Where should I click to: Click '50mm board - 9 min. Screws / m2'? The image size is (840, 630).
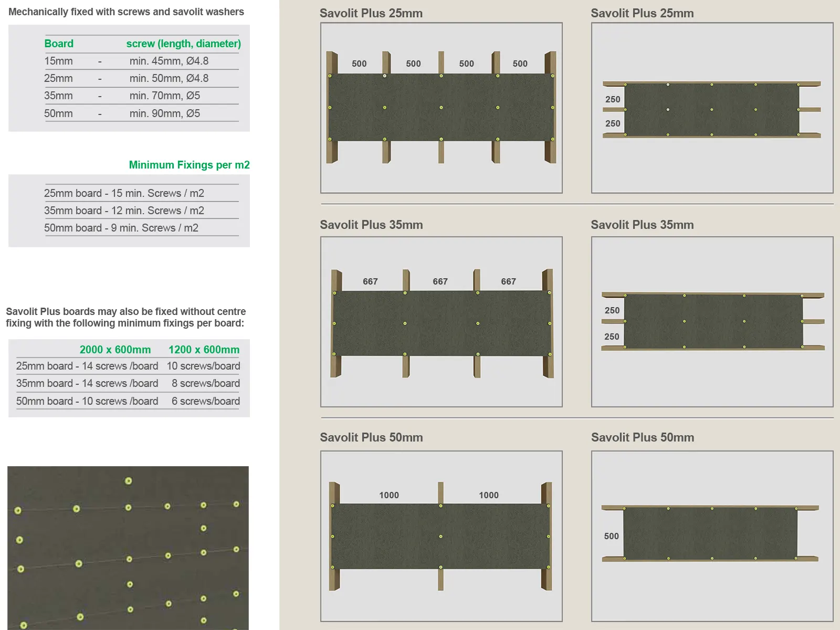tap(121, 228)
